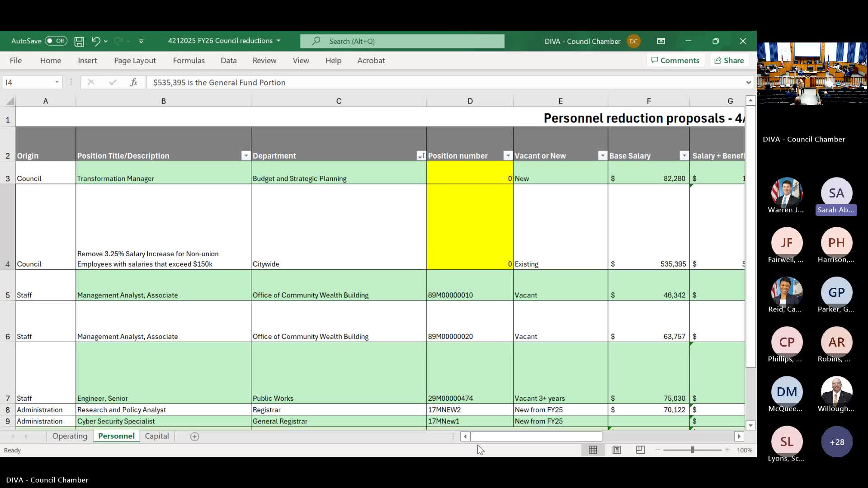Viewport: 868px width, 488px height.
Task: Click the Save disk icon
Action: (x=79, y=42)
